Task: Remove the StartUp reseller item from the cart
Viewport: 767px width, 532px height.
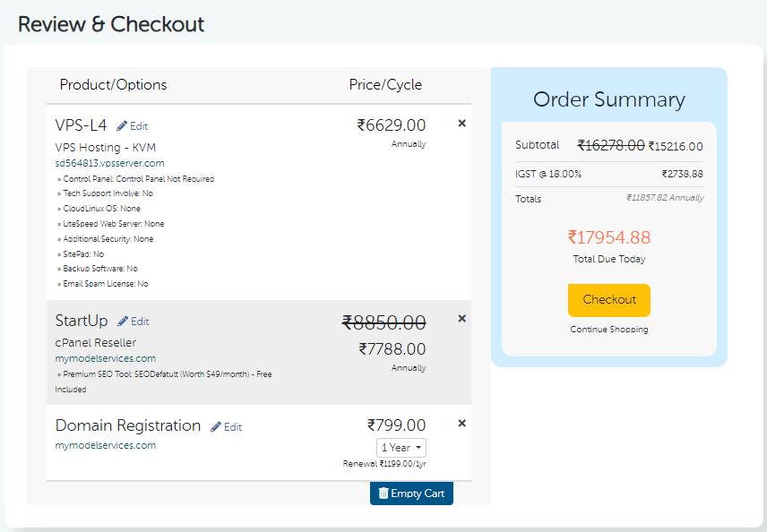Action: (461, 318)
